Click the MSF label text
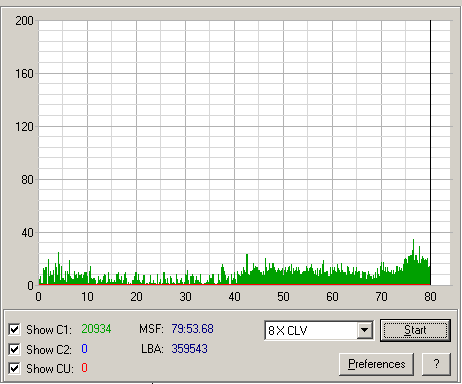462x384 pixels. [x=151, y=329]
